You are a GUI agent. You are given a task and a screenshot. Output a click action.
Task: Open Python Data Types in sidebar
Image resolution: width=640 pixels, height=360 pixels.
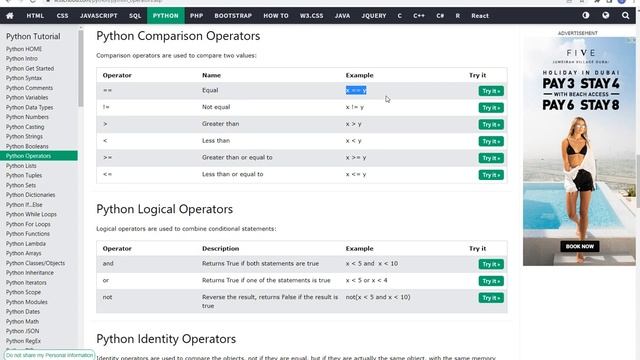29,107
